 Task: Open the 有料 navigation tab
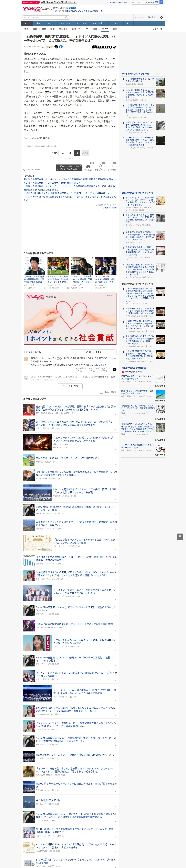(x=128, y=24)
